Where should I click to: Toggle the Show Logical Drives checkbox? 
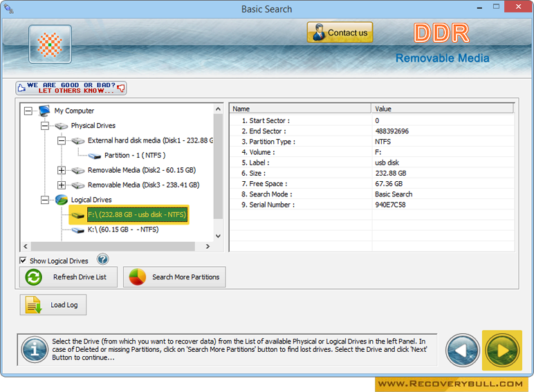click(23, 261)
